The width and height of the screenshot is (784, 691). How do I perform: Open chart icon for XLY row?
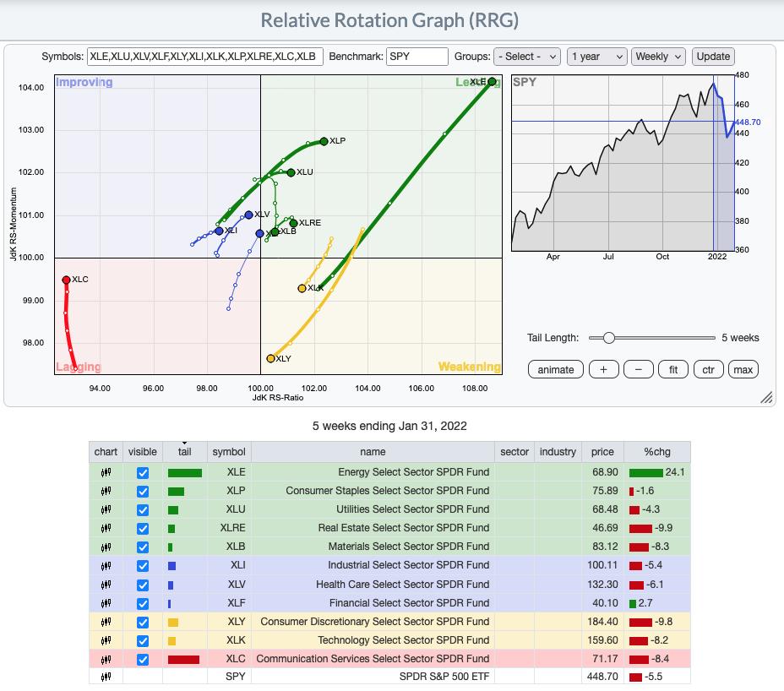coord(106,622)
